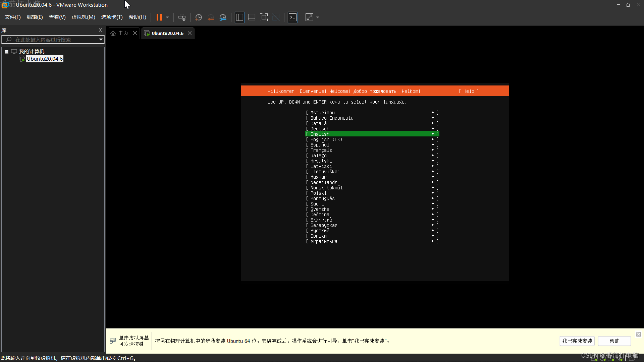Collapse the 我的计算机 tree node
This screenshot has width=644, height=362.
coord(6,51)
